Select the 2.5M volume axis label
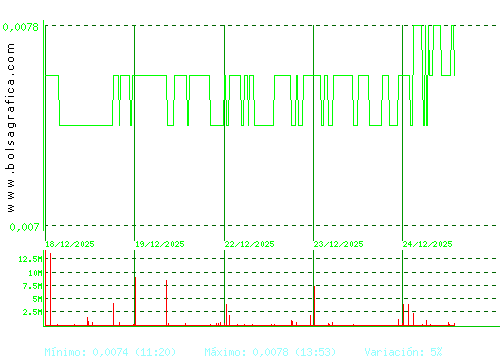Viewport: 500px width, 360px height. [33, 312]
